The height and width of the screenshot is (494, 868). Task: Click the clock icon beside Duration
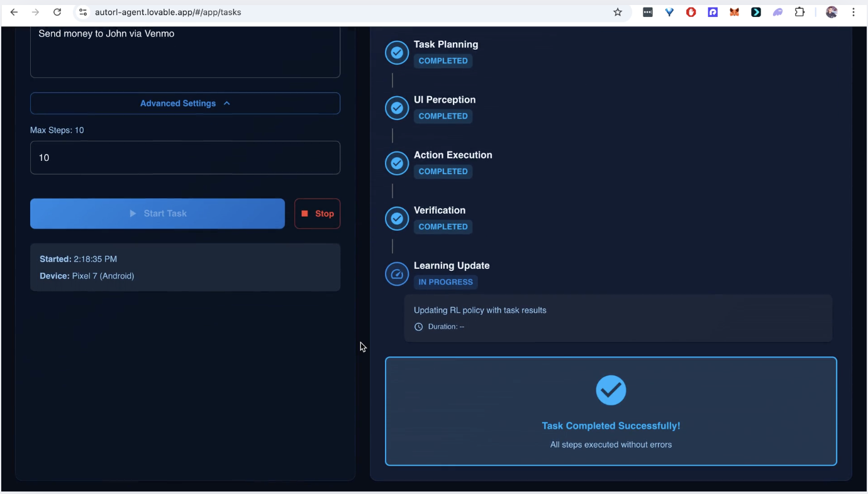[418, 327]
